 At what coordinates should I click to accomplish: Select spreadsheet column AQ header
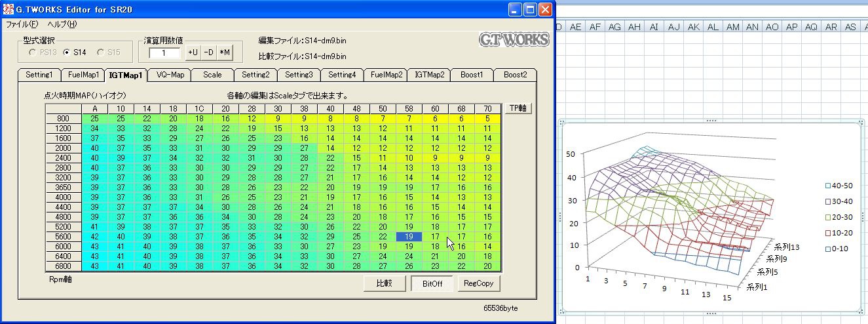tap(811, 27)
